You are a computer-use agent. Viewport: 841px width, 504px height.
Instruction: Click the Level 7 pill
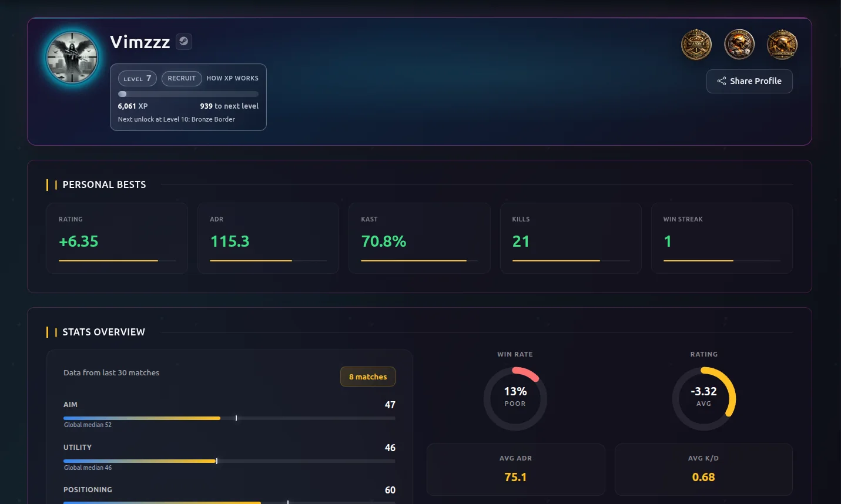point(138,78)
